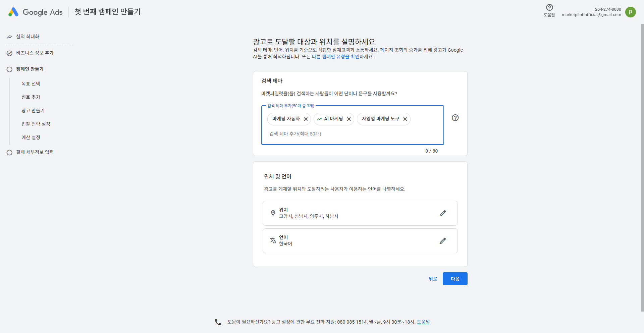Viewport: 644px width, 333px height.
Task: Select 신호 추가 sub-step
Action: [x=31, y=97]
